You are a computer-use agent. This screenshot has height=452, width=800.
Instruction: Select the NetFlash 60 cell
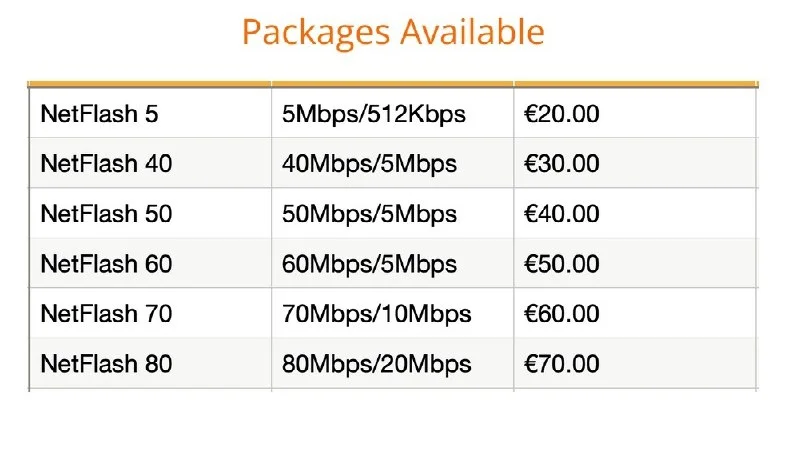coord(106,264)
